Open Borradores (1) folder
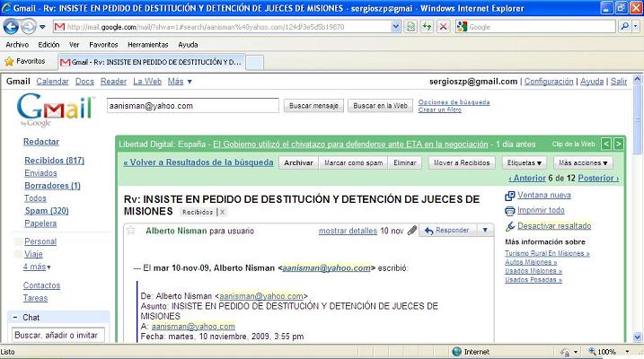The width and height of the screenshot is (644, 359). pos(52,186)
